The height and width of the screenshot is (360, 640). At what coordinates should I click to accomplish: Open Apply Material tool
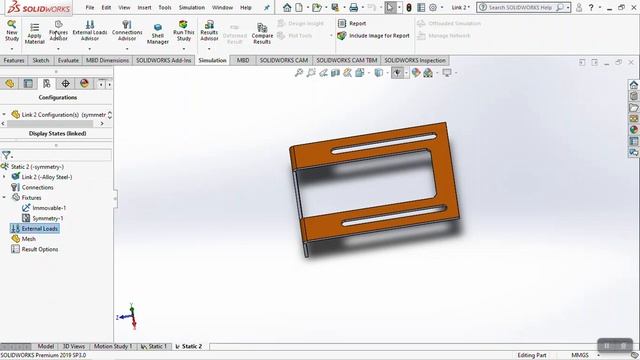pos(34,33)
